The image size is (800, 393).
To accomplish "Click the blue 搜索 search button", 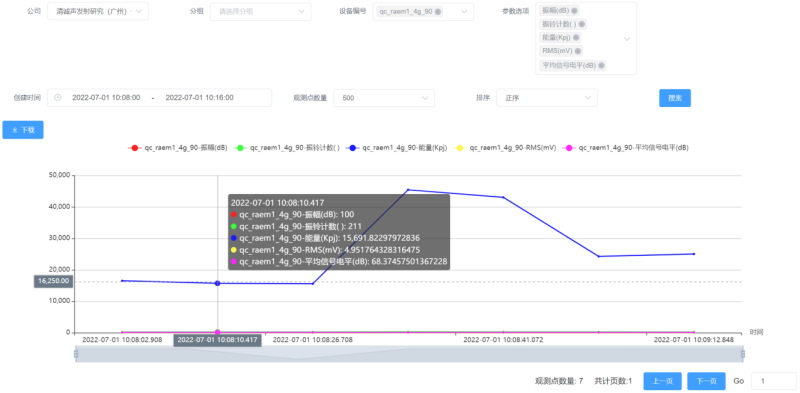I will pyautogui.click(x=675, y=98).
